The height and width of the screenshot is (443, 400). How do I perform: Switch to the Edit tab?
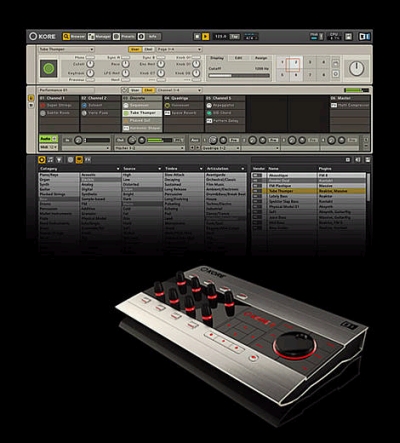(x=239, y=58)
